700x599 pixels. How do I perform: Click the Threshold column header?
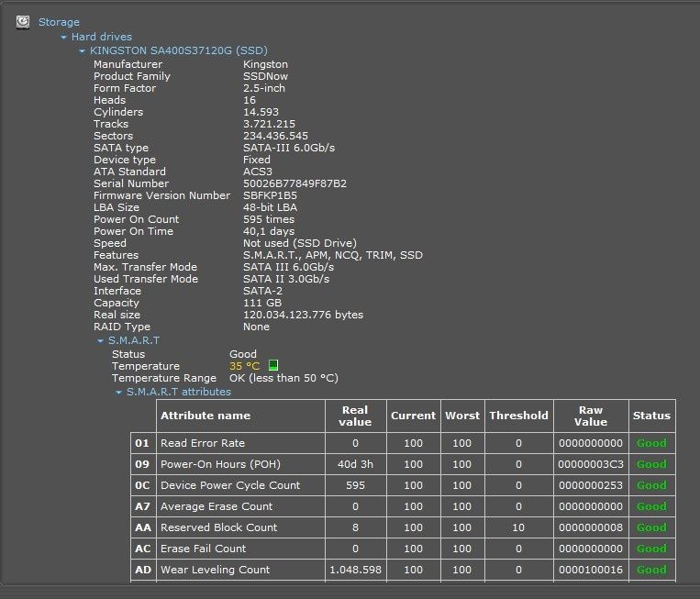518,416
